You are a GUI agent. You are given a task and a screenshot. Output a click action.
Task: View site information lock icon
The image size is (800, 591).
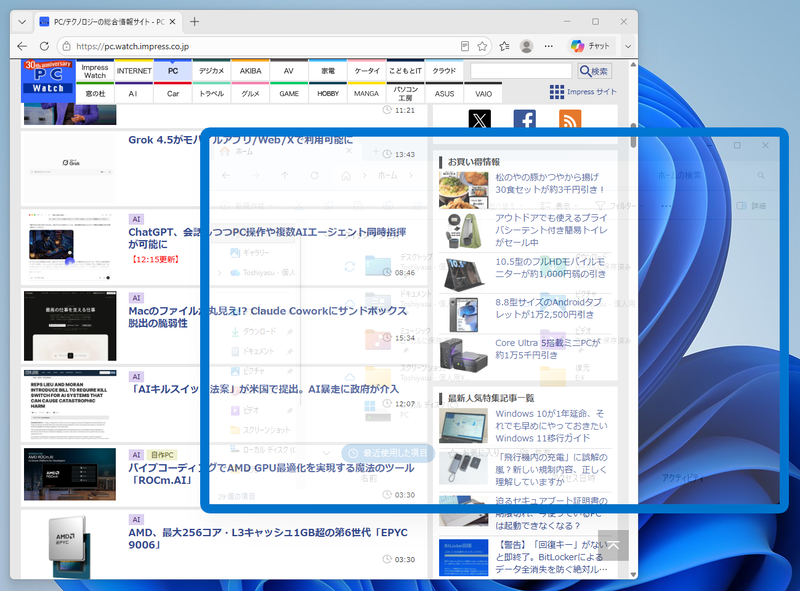point(66,46)
